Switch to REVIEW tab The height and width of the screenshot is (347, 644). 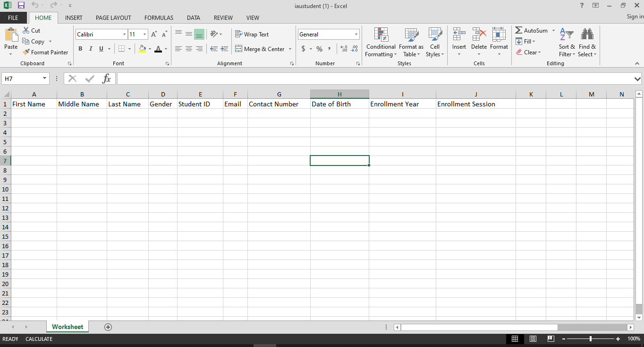pos(223,17)
